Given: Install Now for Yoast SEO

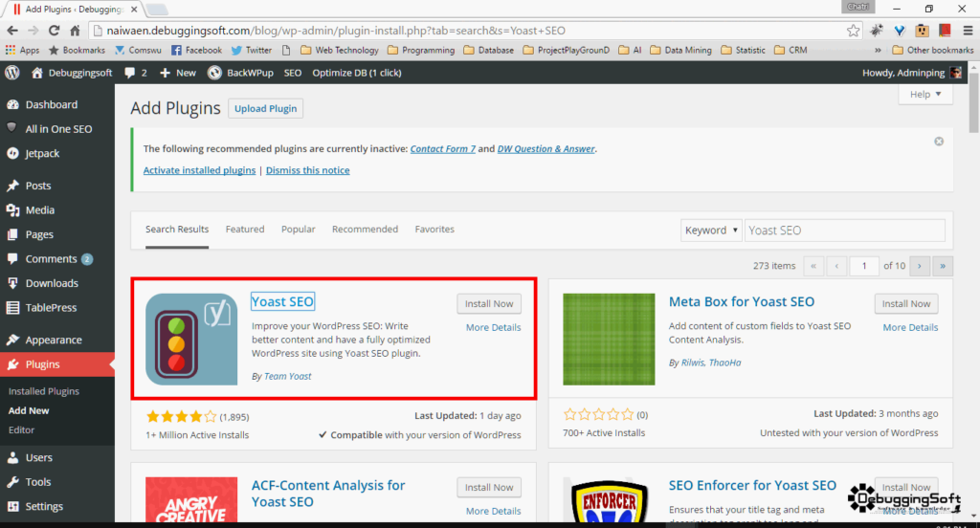Looking at the screenshot, I should point(489,303).
